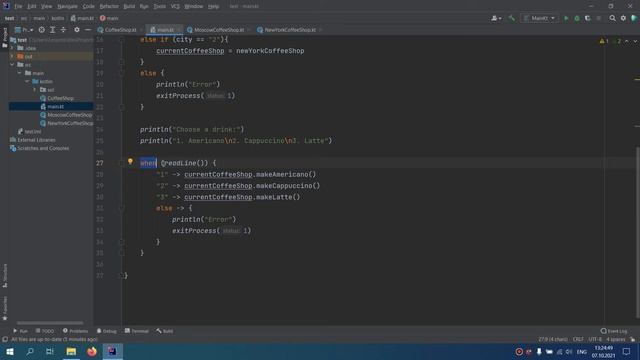Click the grey Stop icon in the run toolbar
640x360 pixels.
pyautogui.click(x=599, y=18)
